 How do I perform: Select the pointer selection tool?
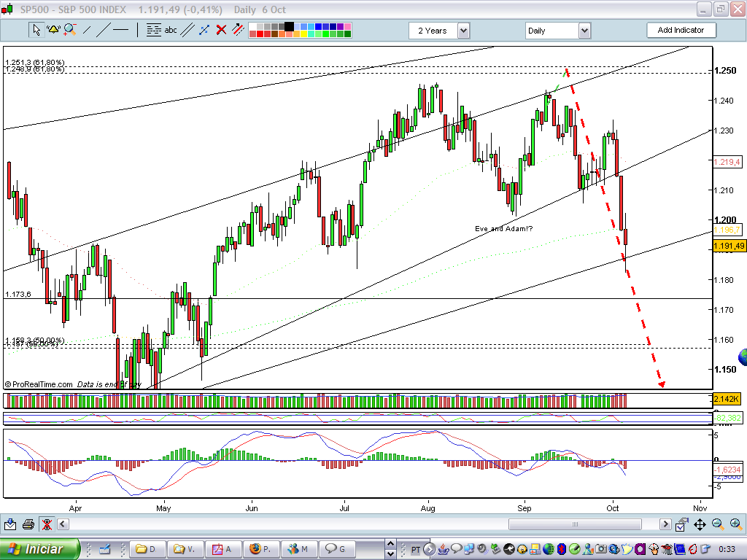click(36, 30)
